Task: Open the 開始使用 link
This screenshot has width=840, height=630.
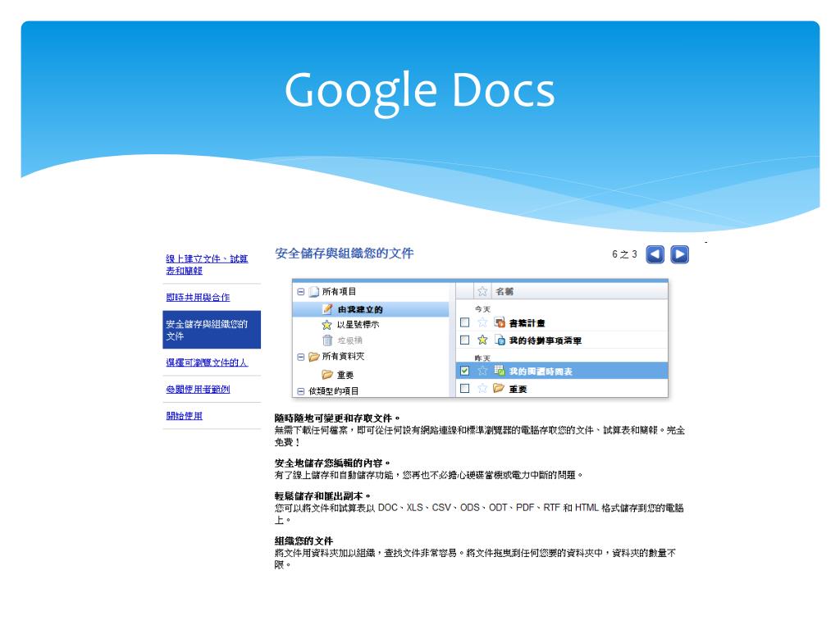Action: [x=185, y=416]
